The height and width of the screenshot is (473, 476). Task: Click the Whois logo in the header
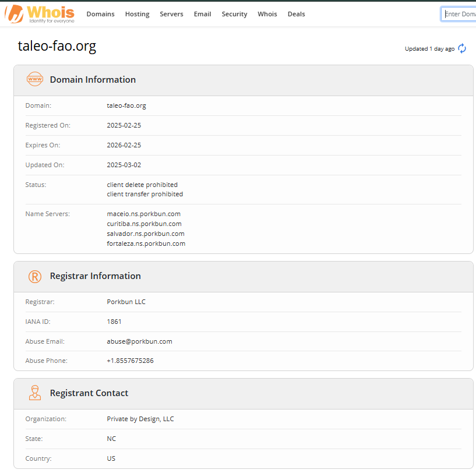tap(40, 14)
